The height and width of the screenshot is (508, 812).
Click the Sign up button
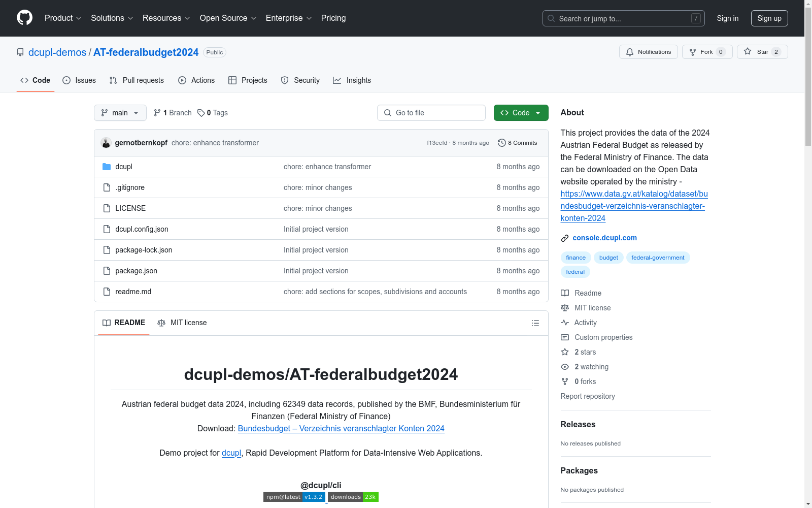(769, 18)
